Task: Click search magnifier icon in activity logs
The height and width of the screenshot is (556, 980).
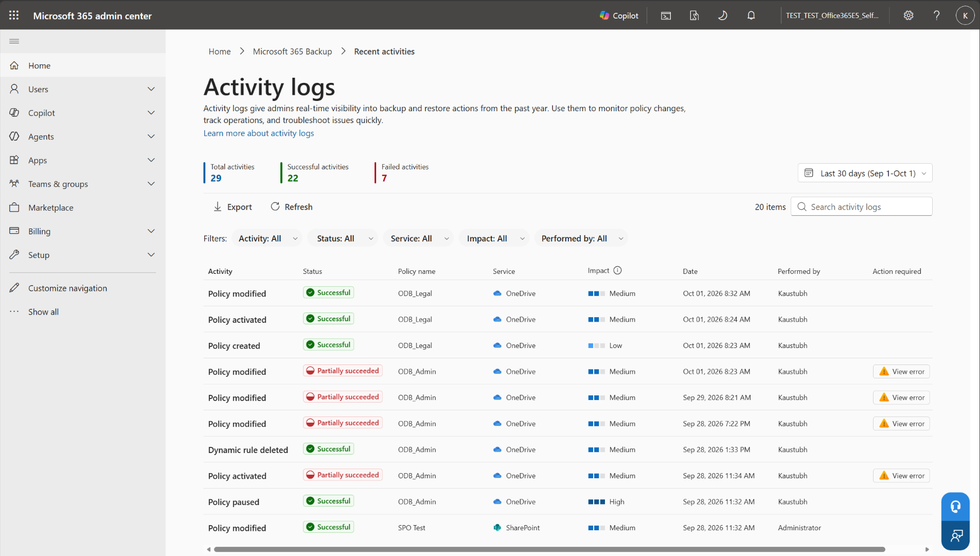Action: click(801, 206)
